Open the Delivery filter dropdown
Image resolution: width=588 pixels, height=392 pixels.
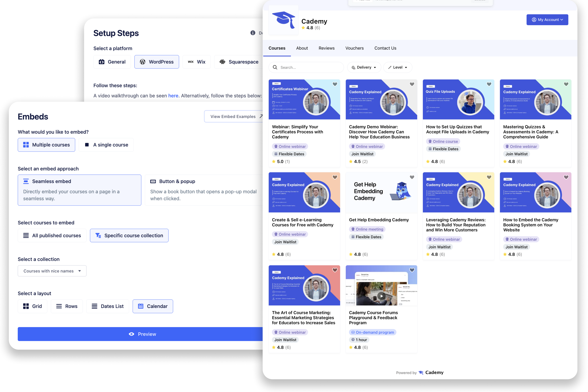pyautogui.click(x=364, y=67)
